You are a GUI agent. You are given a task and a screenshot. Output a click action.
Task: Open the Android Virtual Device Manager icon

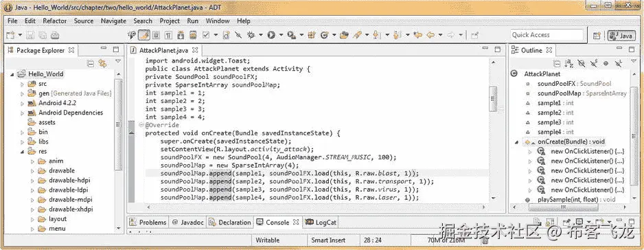tap(193, 35)
